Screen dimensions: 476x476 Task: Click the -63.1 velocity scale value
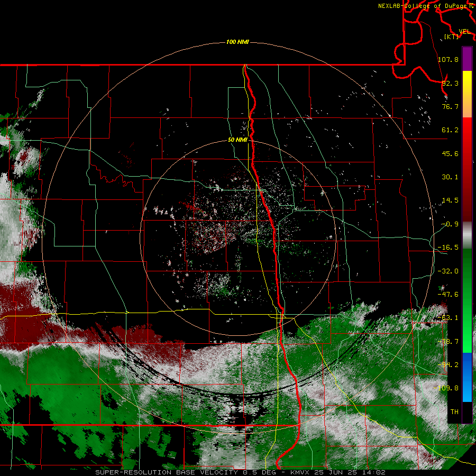pos(448,318)
